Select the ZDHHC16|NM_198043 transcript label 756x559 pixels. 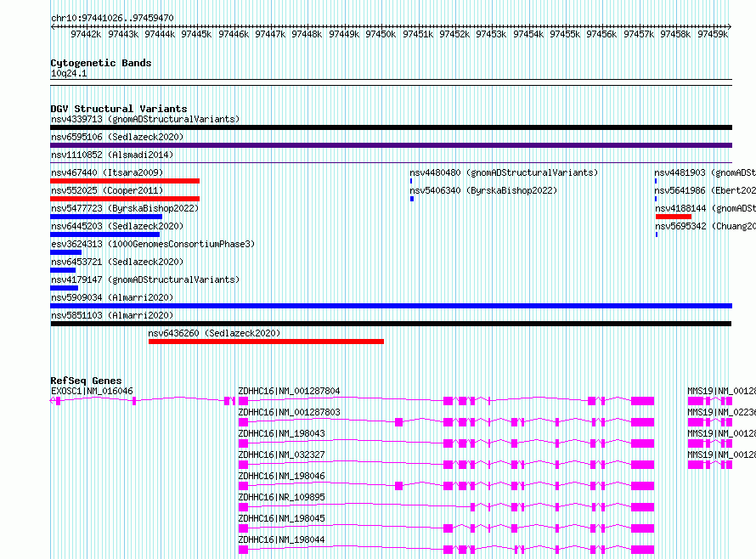pos(281,433)
